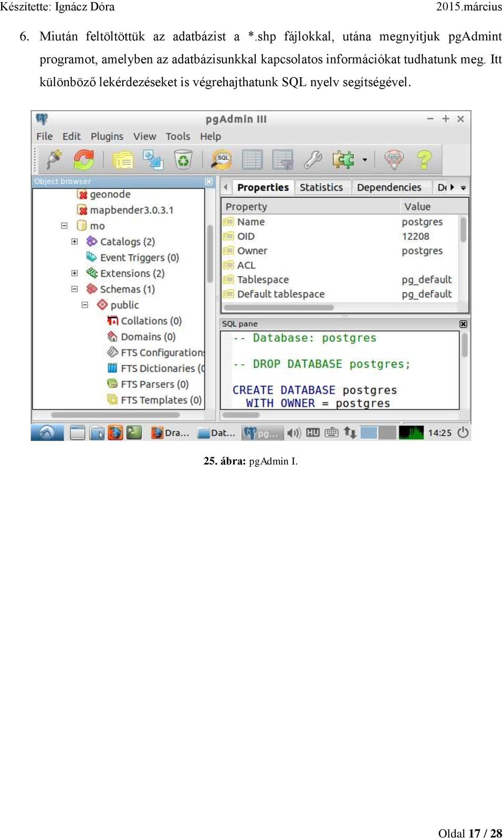Switch to the pg... taskbar window button
This screenshot has width=504, height=838.
(262, 433)
